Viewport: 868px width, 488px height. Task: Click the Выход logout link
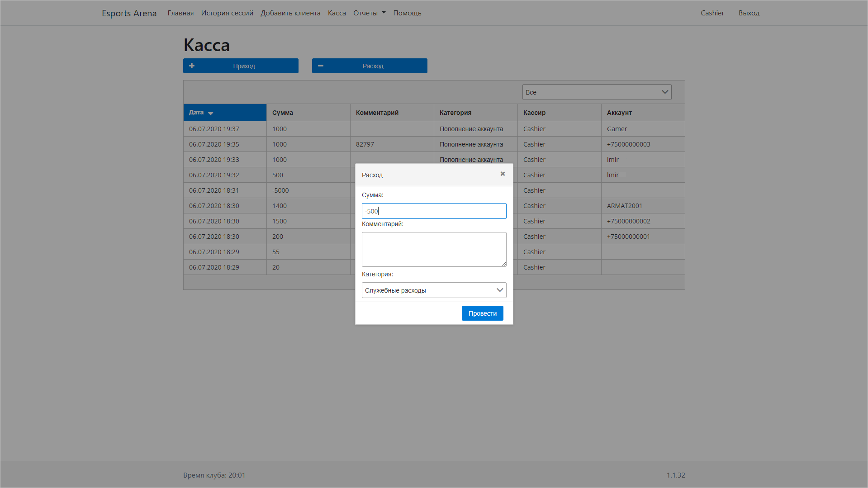[x=749, y=13]
